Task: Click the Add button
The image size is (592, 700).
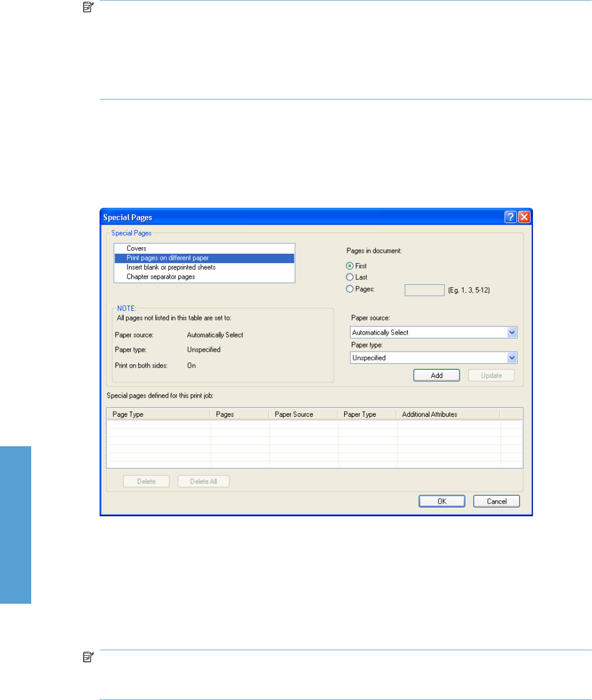Action: [437, 375]
